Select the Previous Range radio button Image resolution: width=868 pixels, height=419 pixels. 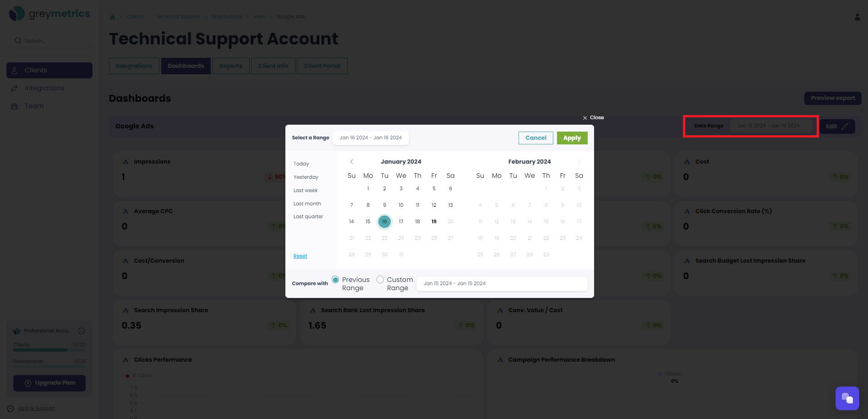tap(336, 279)
